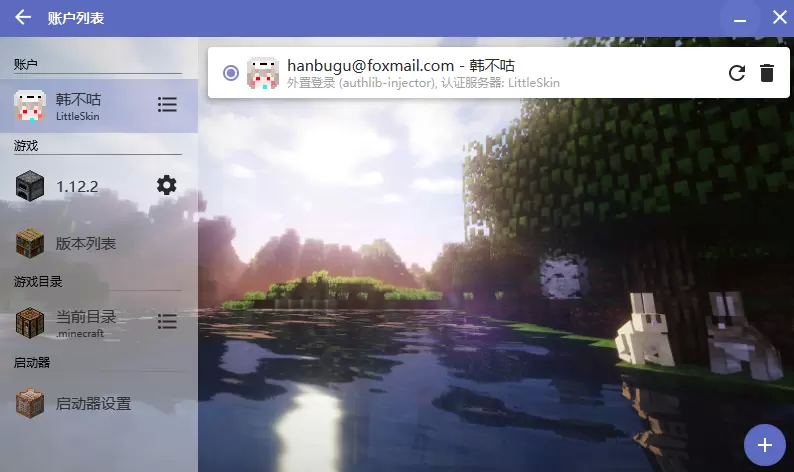The width and height of the screenshot is (794, 472).
Task: Click the .minecraft directory label
Action: [80, 333]
